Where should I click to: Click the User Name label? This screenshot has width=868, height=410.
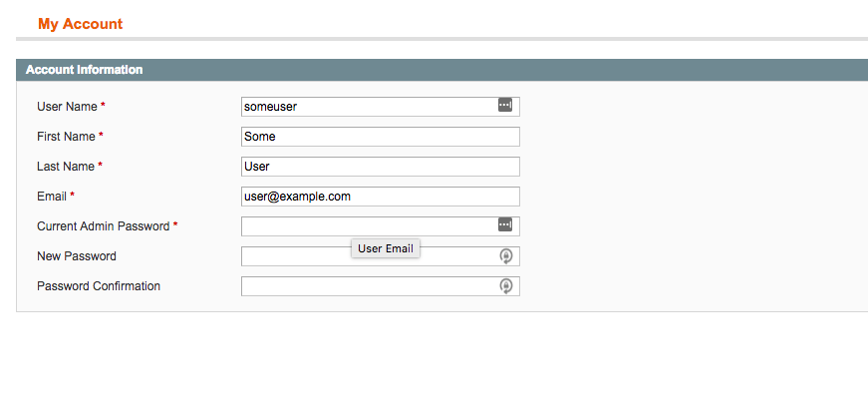click(x=67, y=107)
